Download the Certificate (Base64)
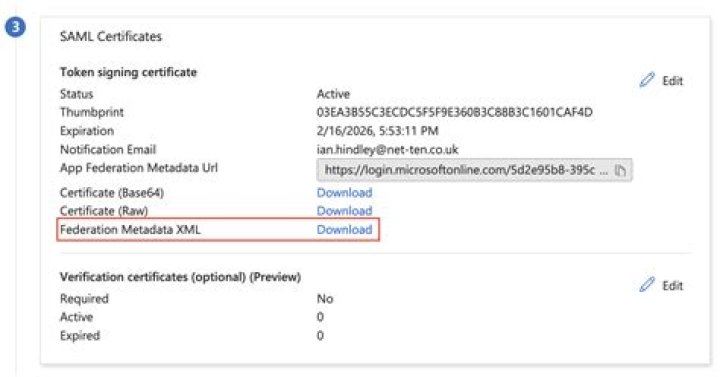Image resolution: width=720 pixels, height=377 pixels. click(x=344, y=192)
